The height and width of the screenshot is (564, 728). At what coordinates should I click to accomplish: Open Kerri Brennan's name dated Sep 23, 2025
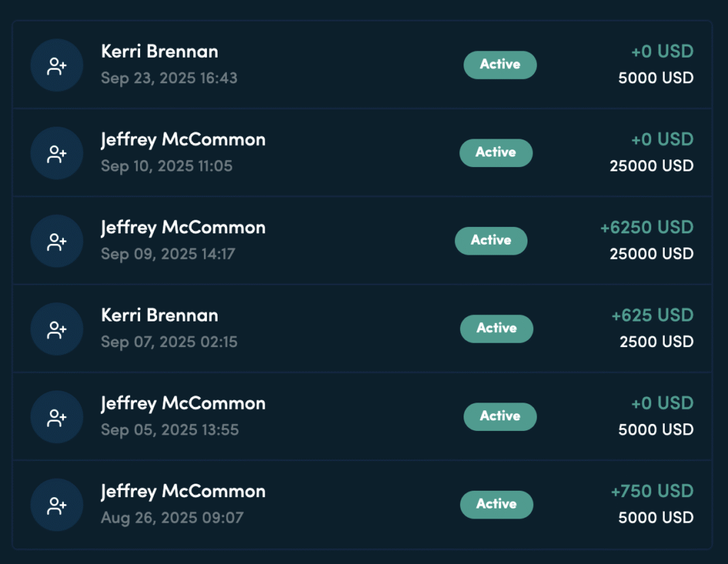tap(159, 52)
